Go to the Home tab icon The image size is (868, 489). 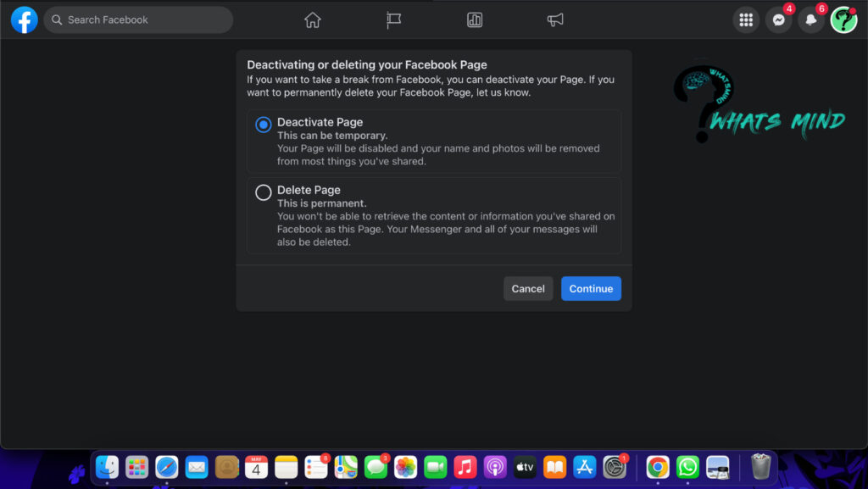(x=313, y=19)
